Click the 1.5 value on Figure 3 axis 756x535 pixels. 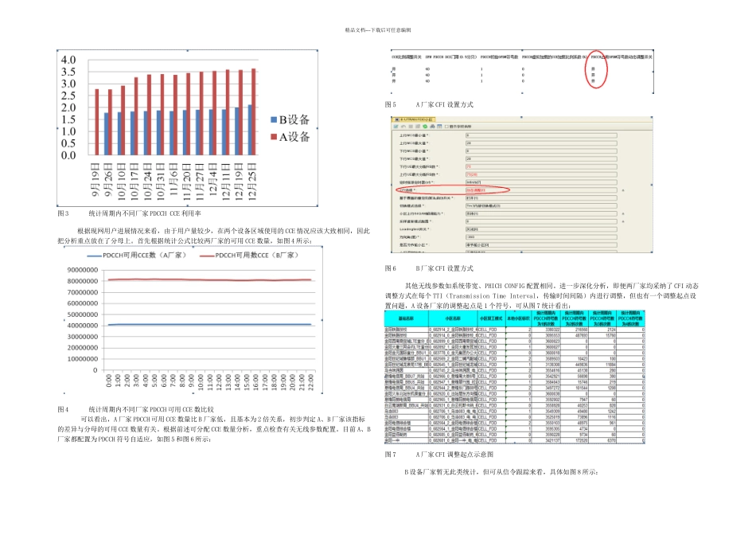point(68,119)
